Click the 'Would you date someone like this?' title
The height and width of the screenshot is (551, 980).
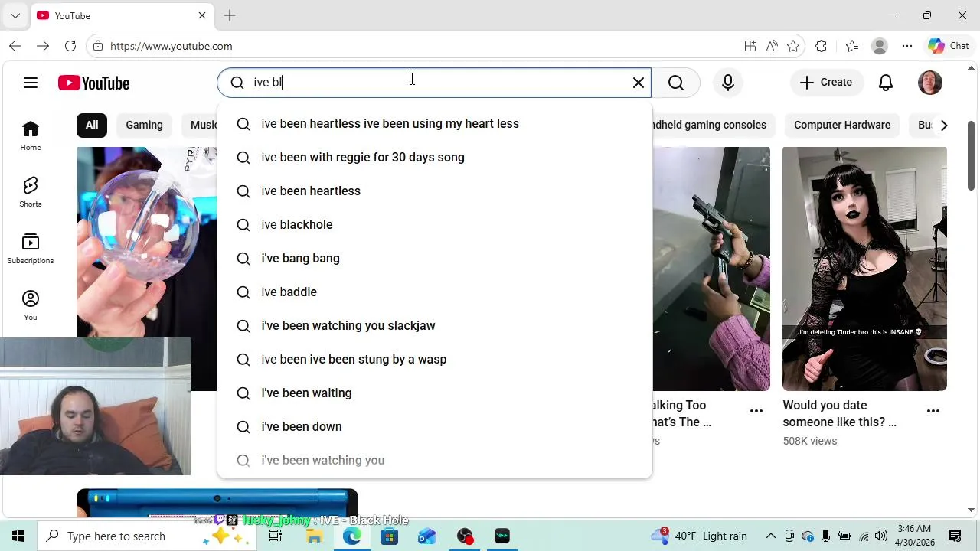pos(839,413)
